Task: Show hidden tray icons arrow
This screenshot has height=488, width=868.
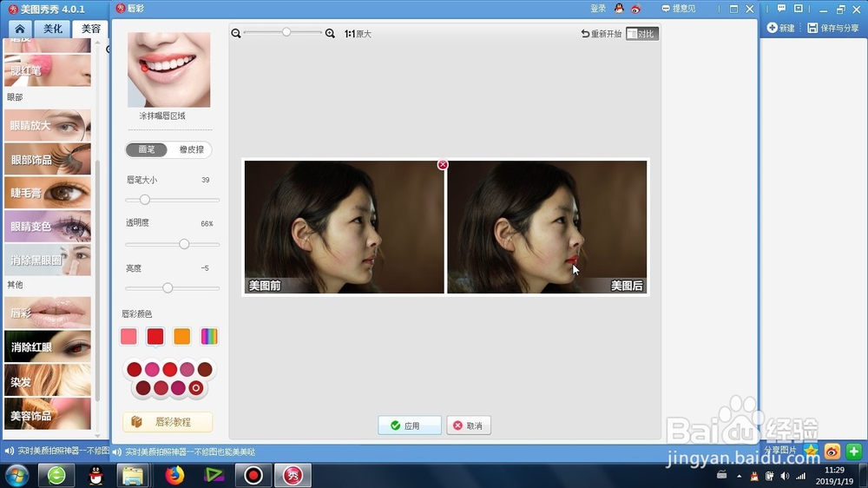Action: (x=739, y=476)
